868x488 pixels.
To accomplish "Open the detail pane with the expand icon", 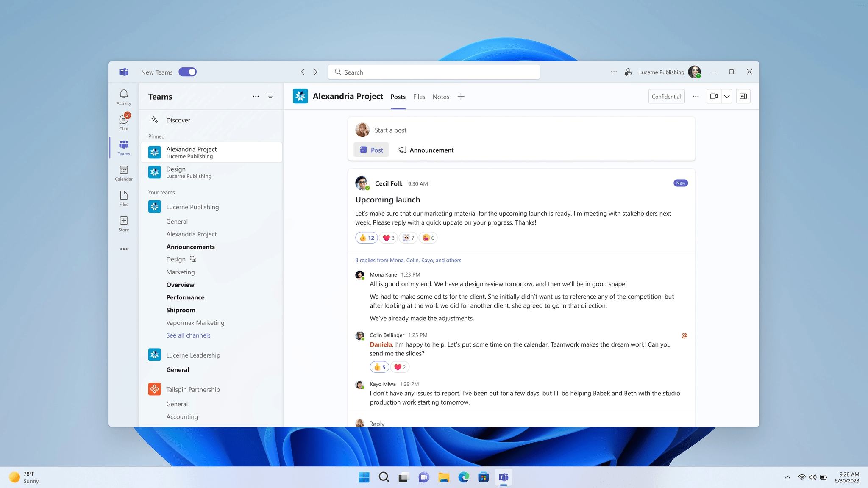I will (743, 96).
